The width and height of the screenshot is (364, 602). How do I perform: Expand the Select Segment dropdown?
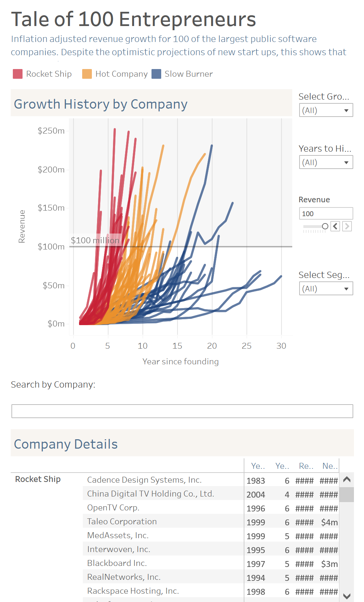326,289
